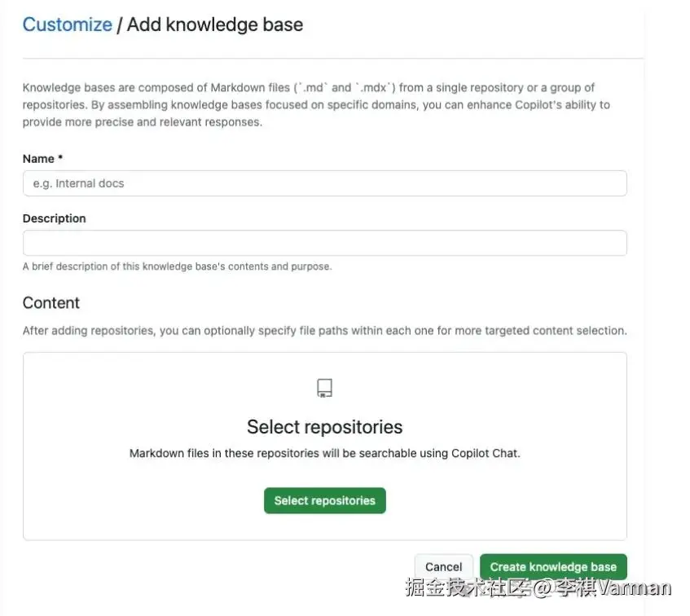Screen dimensions: 690x616
Task: Click the Name field label
Action: pyautogui.click(x=38, y=159)
